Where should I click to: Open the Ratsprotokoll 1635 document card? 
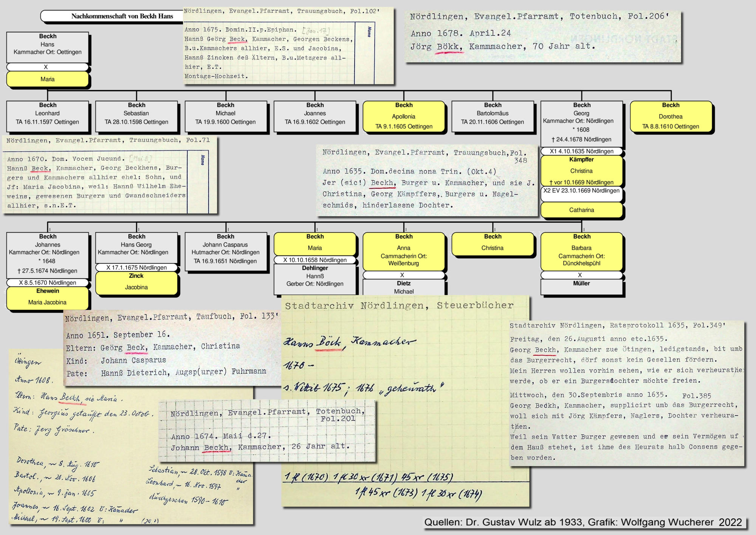626,393
